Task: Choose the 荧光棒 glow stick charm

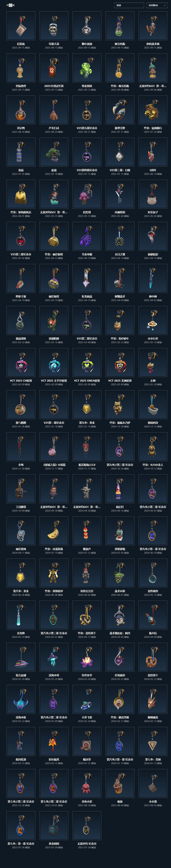Action: [21, 615]
